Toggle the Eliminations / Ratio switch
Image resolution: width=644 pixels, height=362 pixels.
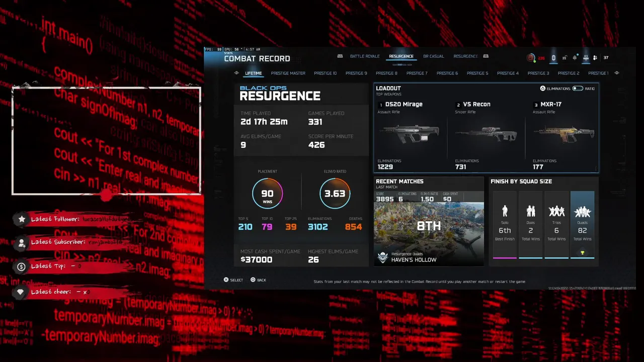578,88
